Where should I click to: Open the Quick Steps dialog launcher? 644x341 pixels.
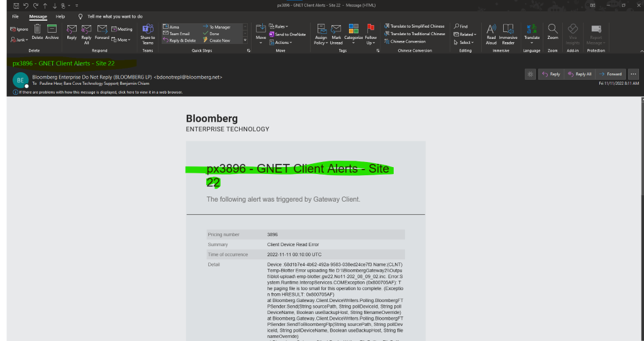coord(248,50)
